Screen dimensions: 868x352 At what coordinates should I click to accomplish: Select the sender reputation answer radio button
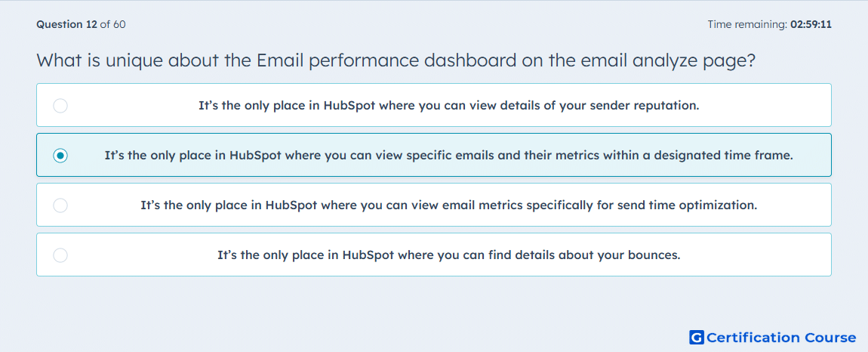pos(60,105)
